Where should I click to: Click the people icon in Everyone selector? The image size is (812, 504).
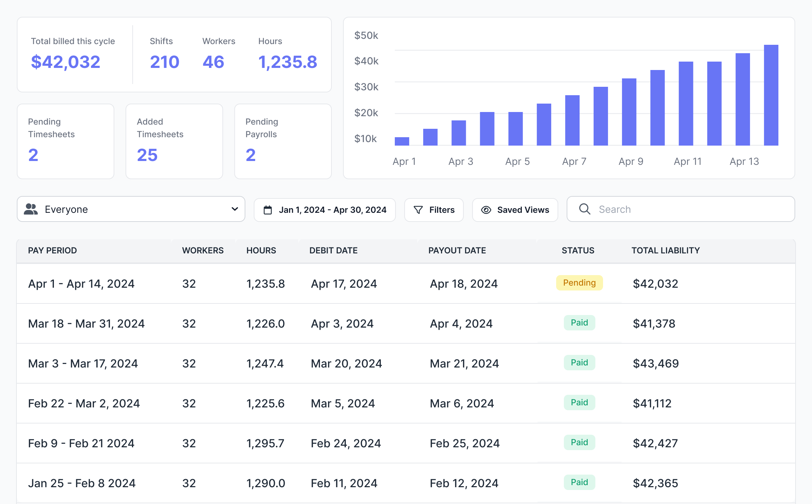click(31, 209)
